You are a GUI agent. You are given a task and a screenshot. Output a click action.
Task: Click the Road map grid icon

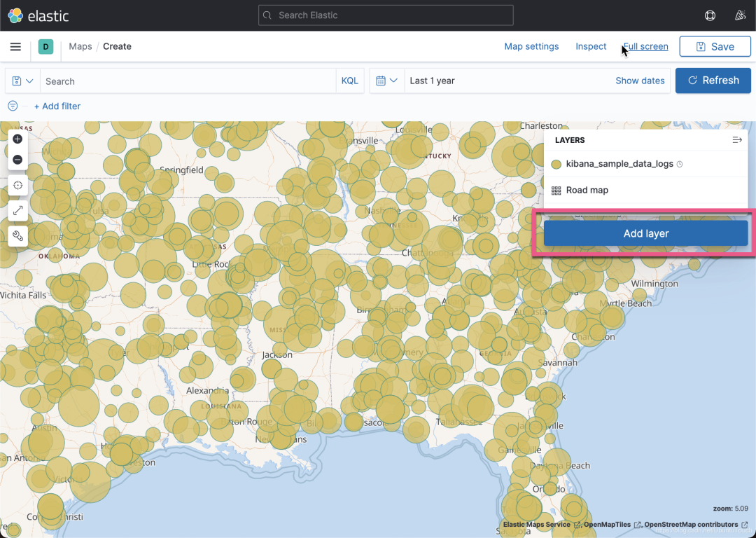click(x=556, y=191)
